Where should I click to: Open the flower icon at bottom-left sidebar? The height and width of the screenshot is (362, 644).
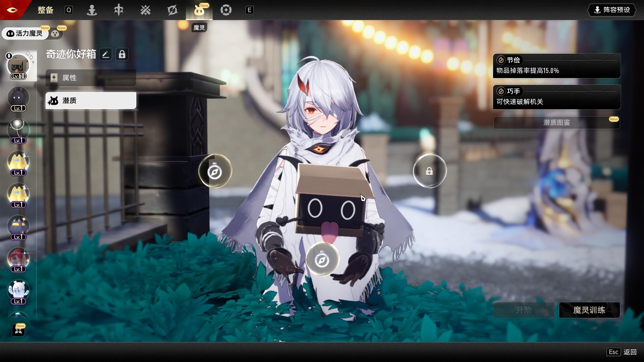(x=19, y=330)
